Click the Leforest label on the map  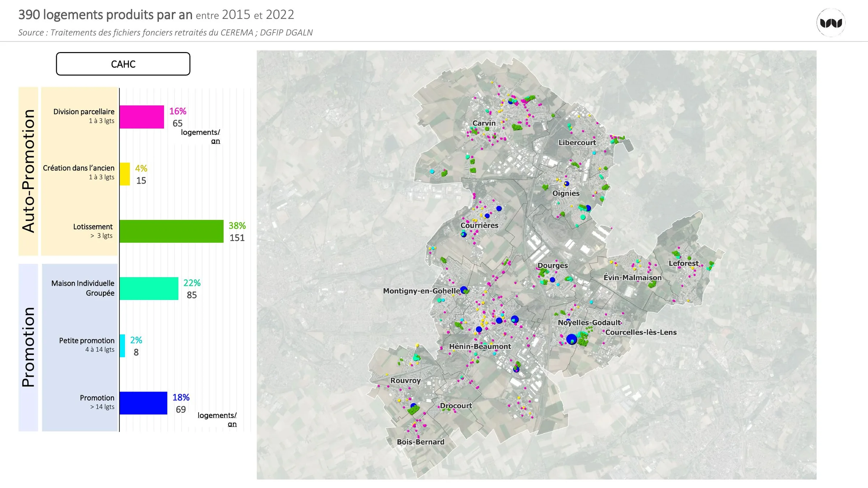coord(684,263)
